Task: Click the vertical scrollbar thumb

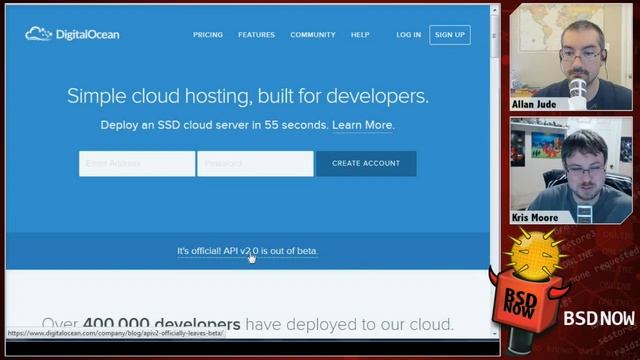Action: point(495,36)
